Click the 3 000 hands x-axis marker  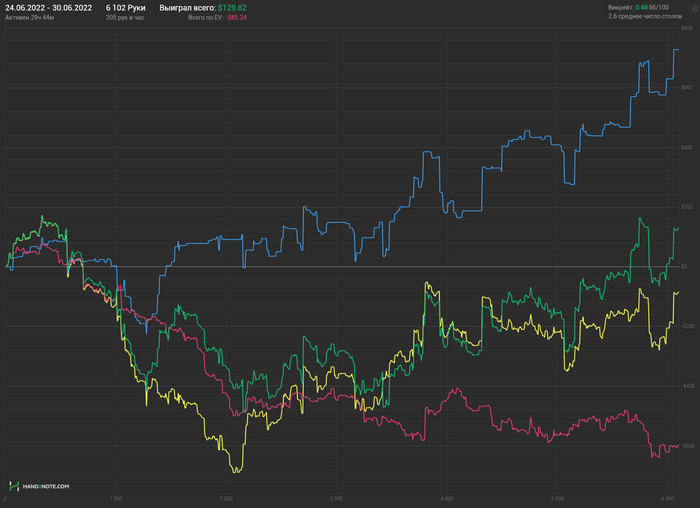336,499
